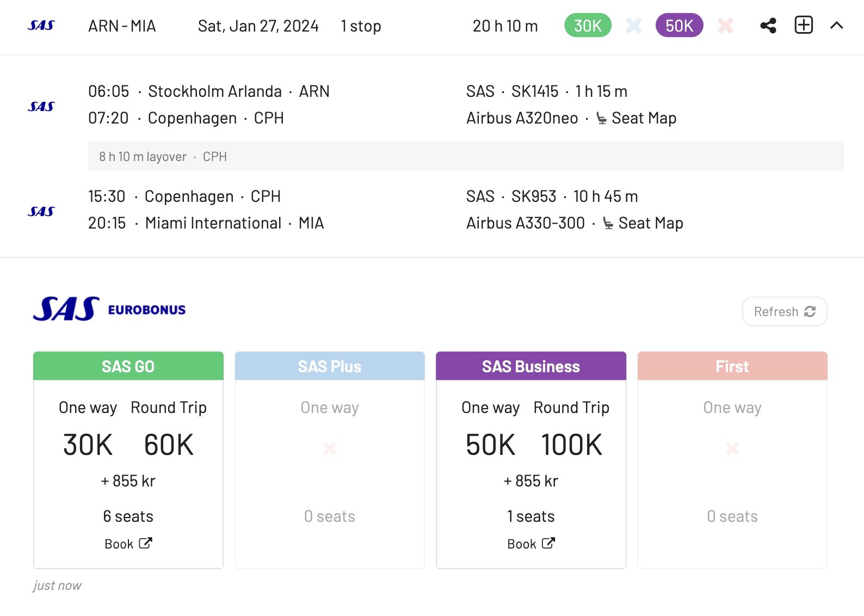The width and height of the screenshot is (864, 616).
Task: Click Miami International arrival text
Action: pos(213,223)
